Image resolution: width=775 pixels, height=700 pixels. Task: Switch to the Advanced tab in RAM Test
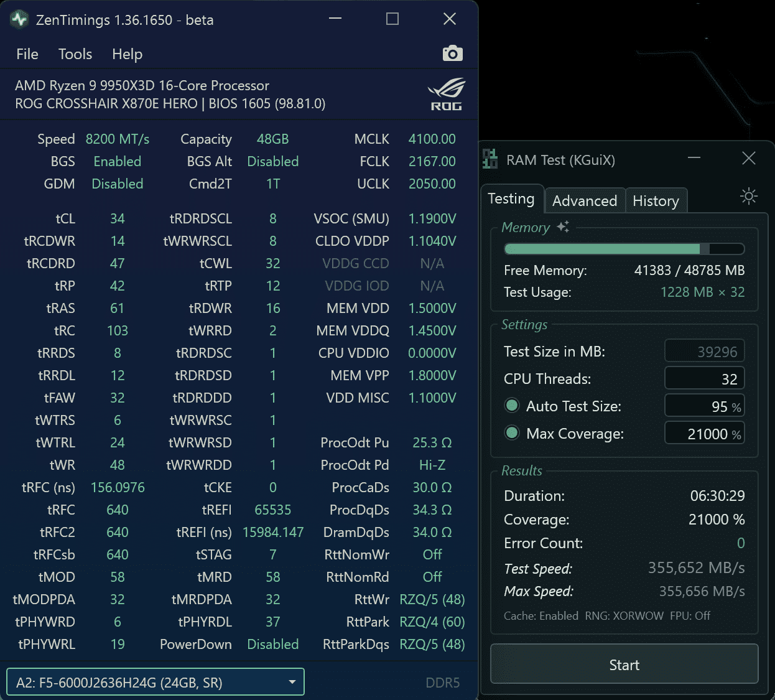coord(585,201)
